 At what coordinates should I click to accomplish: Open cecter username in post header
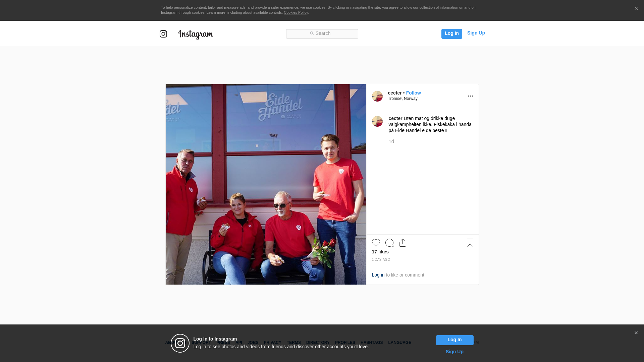395,93
